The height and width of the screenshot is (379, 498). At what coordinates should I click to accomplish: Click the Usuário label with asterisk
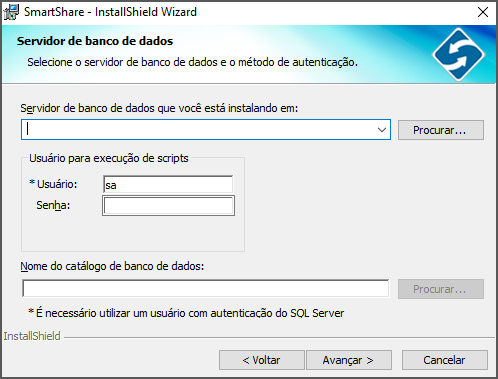[53, 184]
